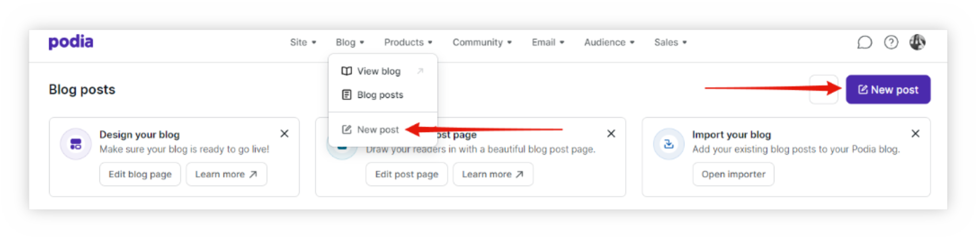Click the Edit blog page button
The image size is (980, 238).
pos(140,174)
